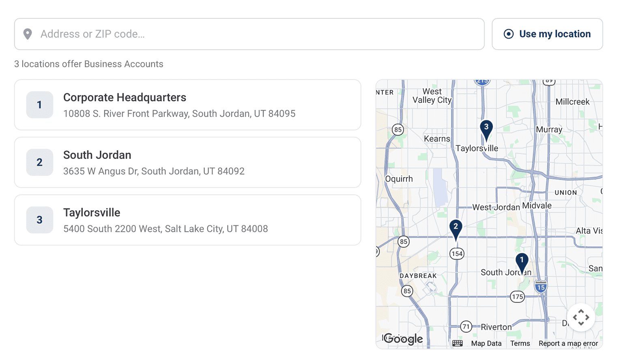The width and height of the screenshot is (619, 364).
Task: Open the map Terms link
Action: [x=520, y=343]
